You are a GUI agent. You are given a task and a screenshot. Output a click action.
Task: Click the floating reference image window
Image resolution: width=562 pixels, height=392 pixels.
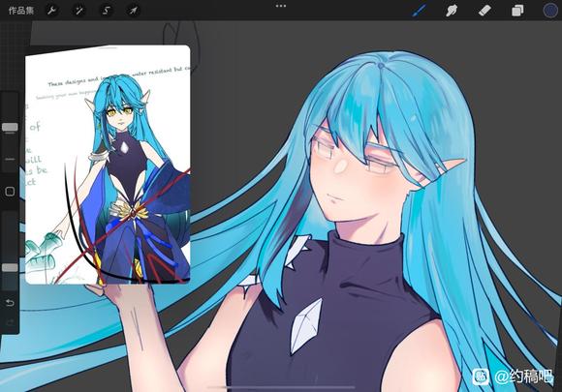point(108,165)
